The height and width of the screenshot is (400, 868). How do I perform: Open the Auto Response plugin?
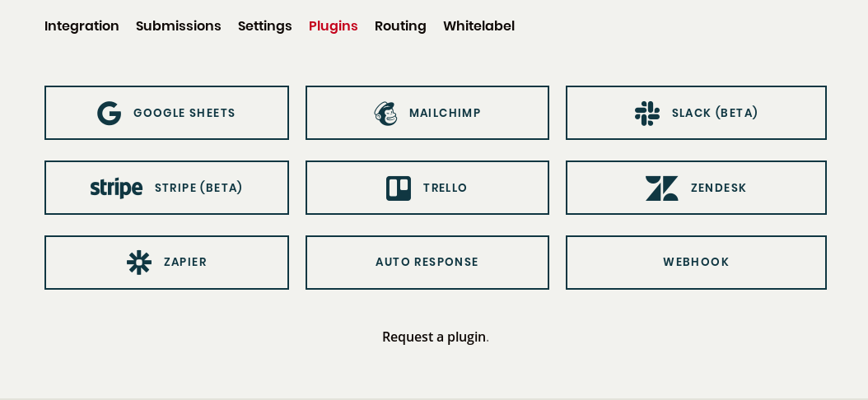click(x=427, y=263)
